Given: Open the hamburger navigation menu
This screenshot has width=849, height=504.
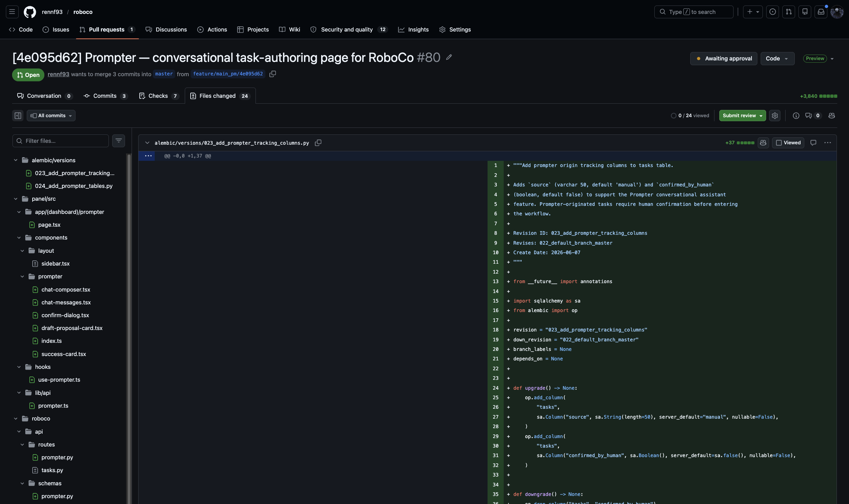Looking at the screenshot, I should [x=12, y=12].
